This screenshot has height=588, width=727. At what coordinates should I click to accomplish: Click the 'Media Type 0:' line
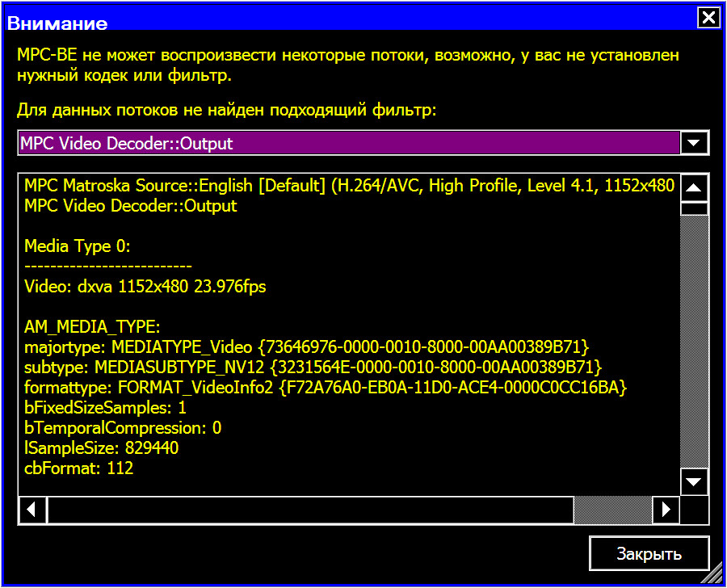click(77, 246)
